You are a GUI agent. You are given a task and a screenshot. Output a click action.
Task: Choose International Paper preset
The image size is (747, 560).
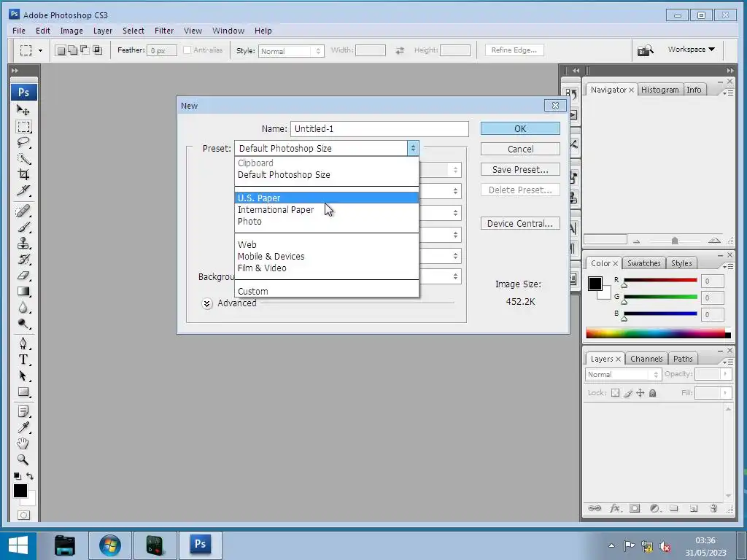point(326,209)
